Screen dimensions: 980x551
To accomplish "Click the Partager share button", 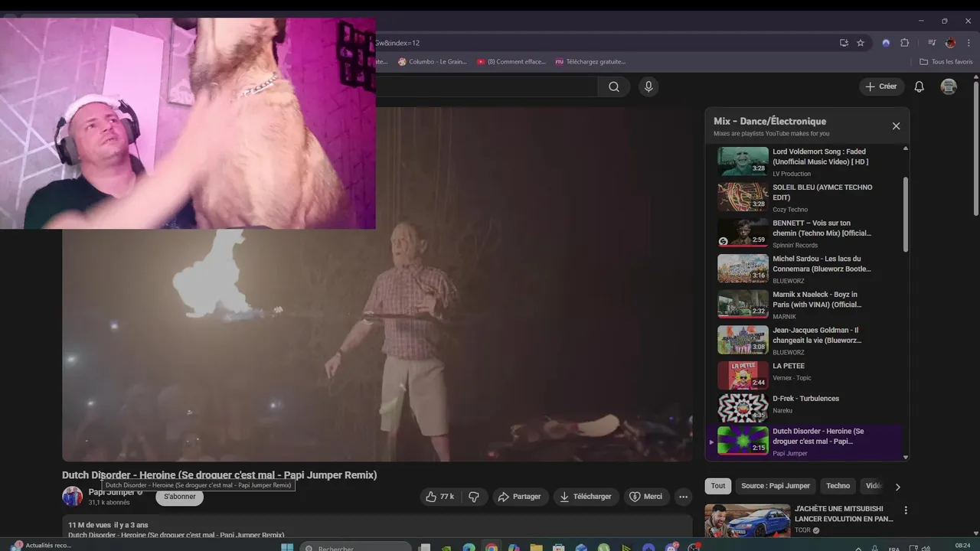I will [520, 497].
